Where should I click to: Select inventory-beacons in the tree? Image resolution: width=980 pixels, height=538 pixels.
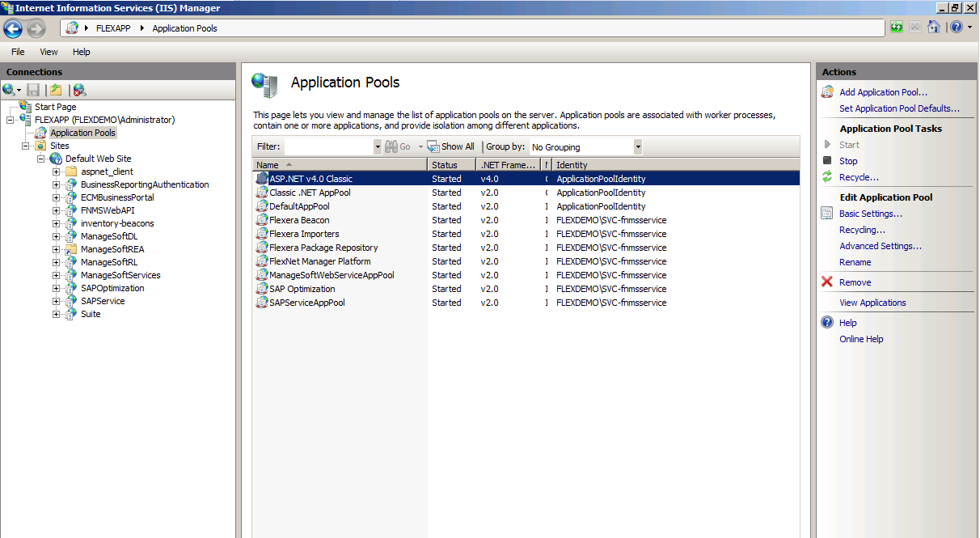[x=117, y=223]
